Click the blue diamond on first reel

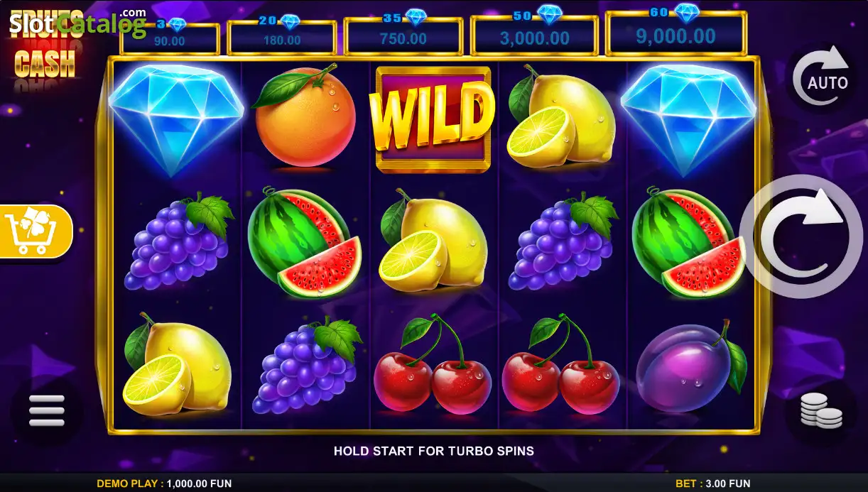point(175,119)
